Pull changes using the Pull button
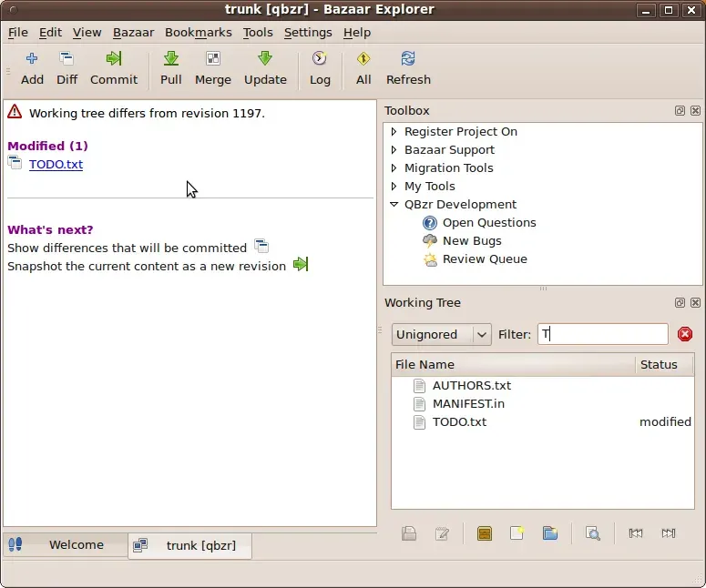Image resolution: width=706 pixels, height=588 pixels. [x=171, y=68]
